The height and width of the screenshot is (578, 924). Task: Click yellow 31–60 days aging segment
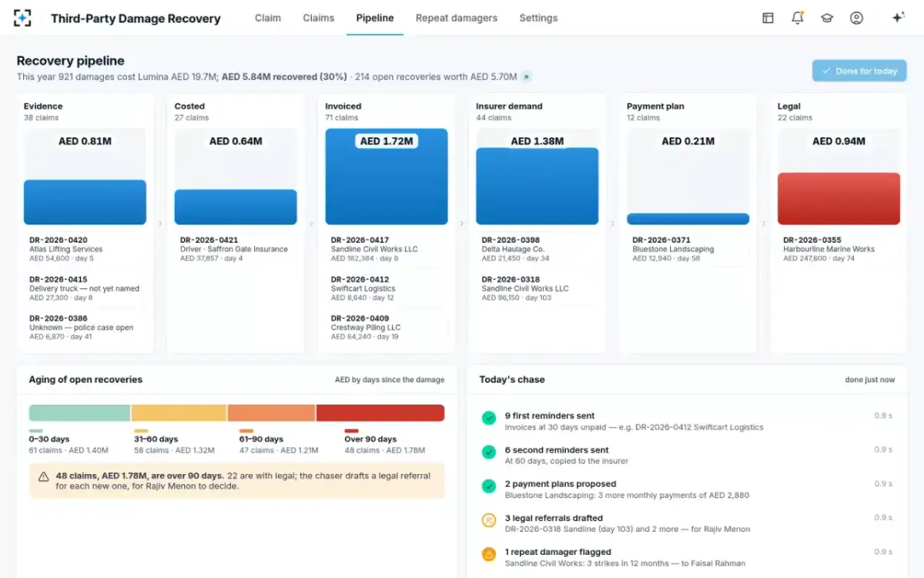point(179,413)
